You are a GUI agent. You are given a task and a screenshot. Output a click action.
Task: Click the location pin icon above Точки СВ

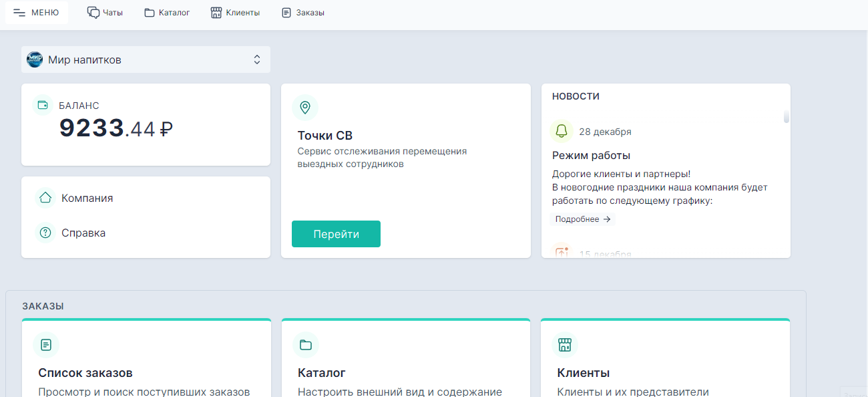[305, 107]
